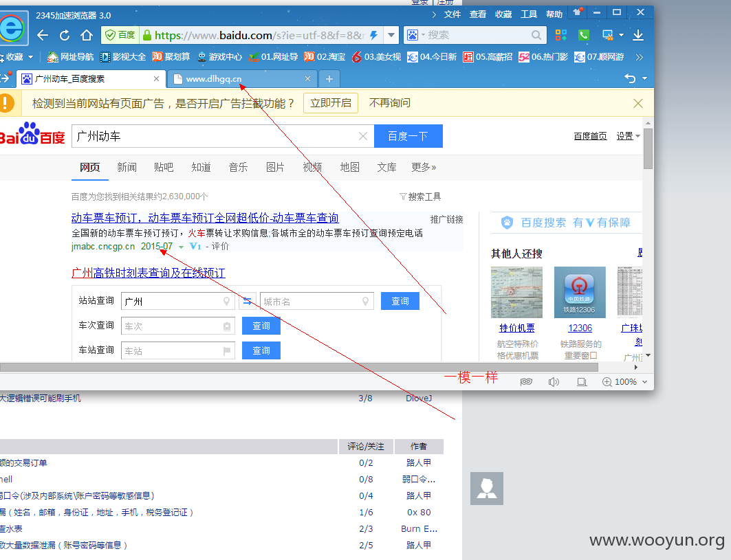Image resolution: width=731 pixels, height=560 pixels.
Task: Select the 贴吧 search category
Action: tap(164, 167)
